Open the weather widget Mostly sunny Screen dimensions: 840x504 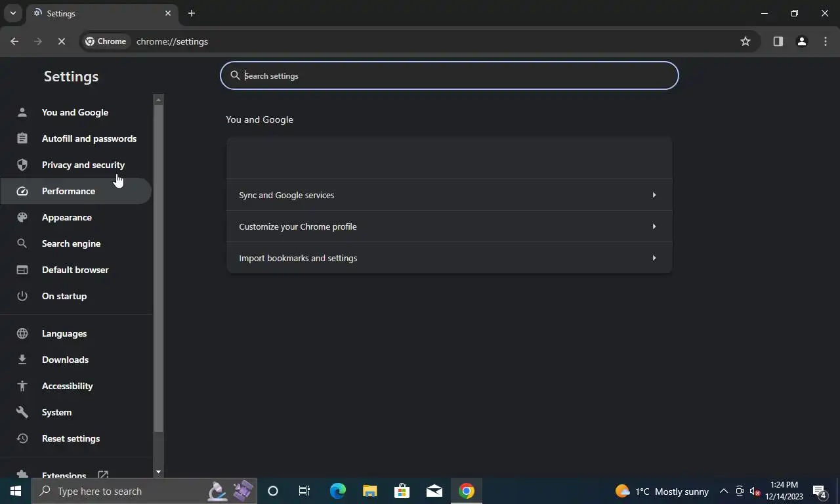tap(662, 491)
